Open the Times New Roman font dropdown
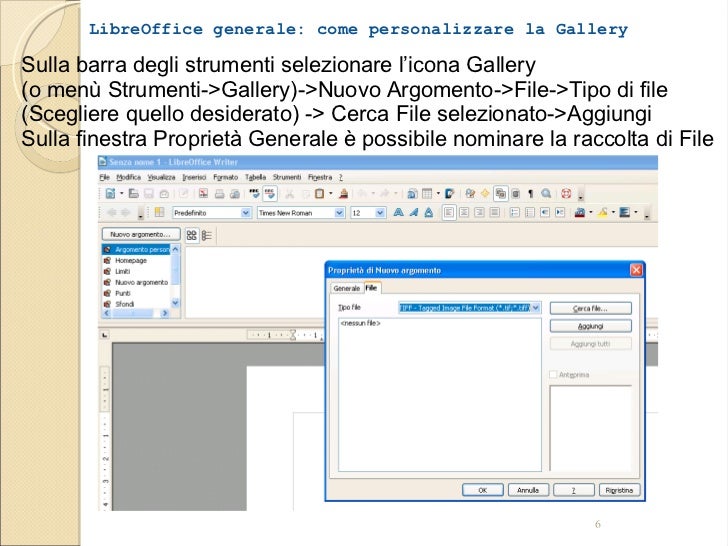Screen dimensions: 728x546 point(339,213)
